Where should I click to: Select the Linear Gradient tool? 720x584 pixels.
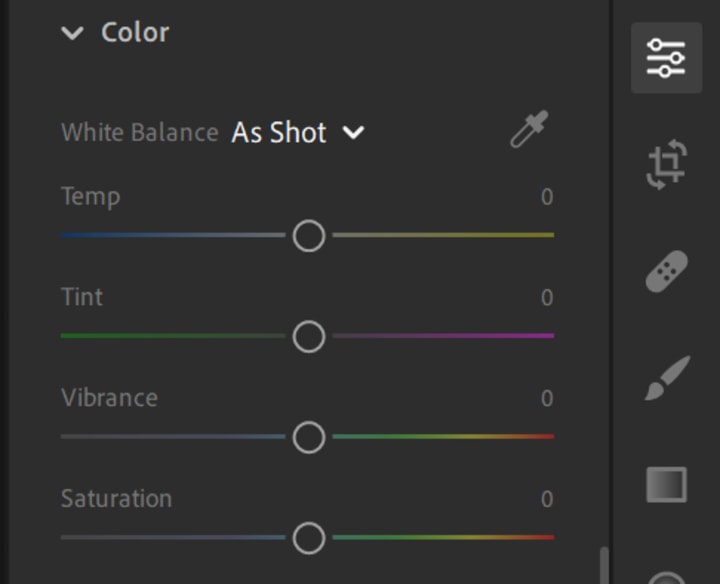tap(666, 484)
